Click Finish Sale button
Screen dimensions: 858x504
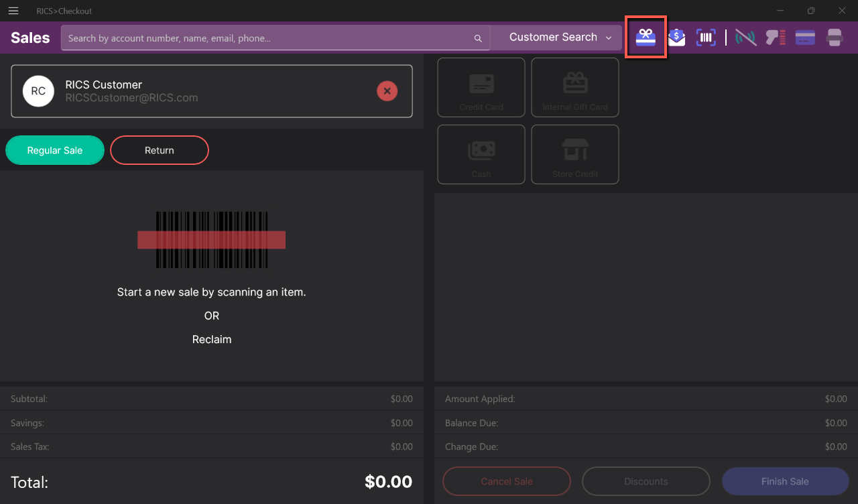[785, 481]
